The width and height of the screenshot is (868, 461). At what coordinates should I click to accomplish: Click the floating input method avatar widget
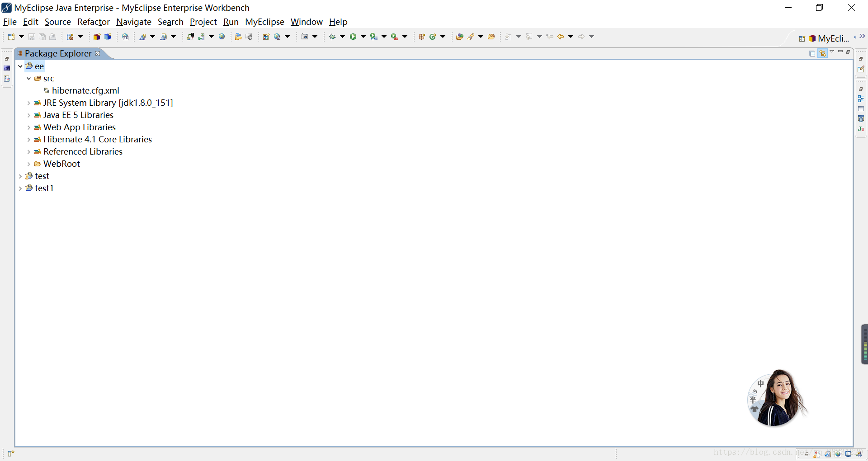(777, 398)
